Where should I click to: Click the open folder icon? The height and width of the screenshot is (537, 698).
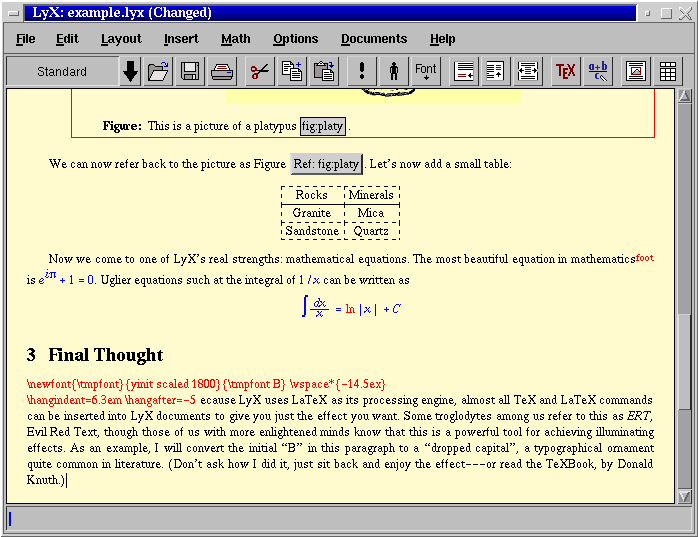coord(158,71)
